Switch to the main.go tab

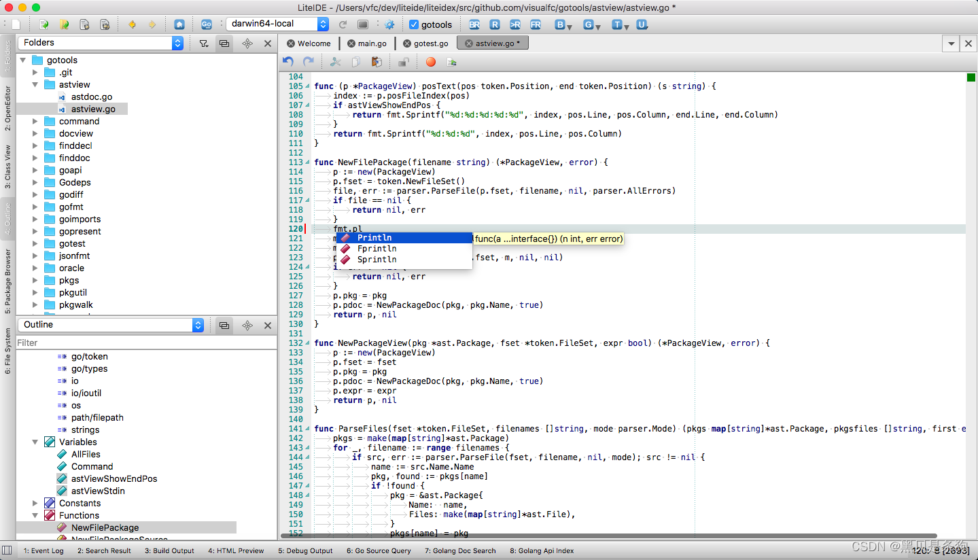[x=366, y=43]
